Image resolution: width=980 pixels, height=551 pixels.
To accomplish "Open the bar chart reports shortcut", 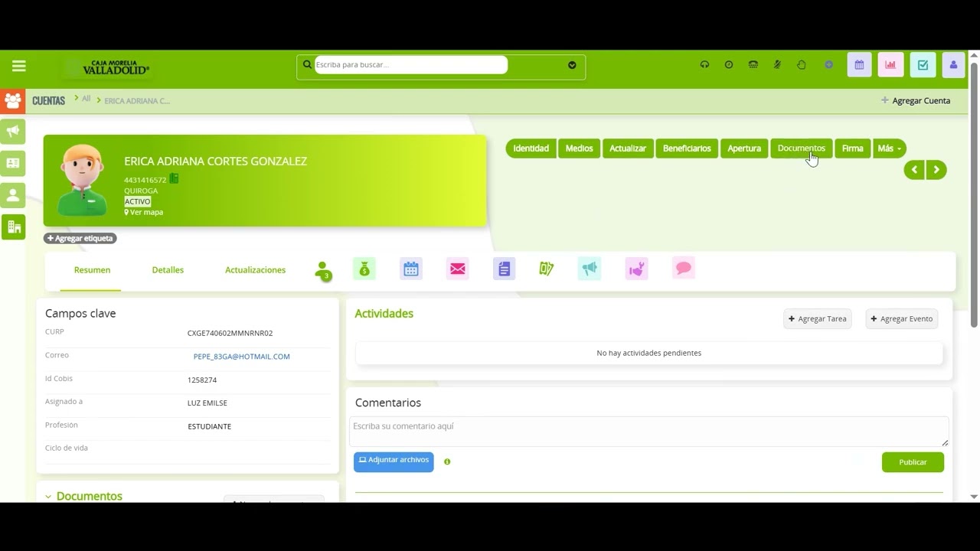I will 890,65.
